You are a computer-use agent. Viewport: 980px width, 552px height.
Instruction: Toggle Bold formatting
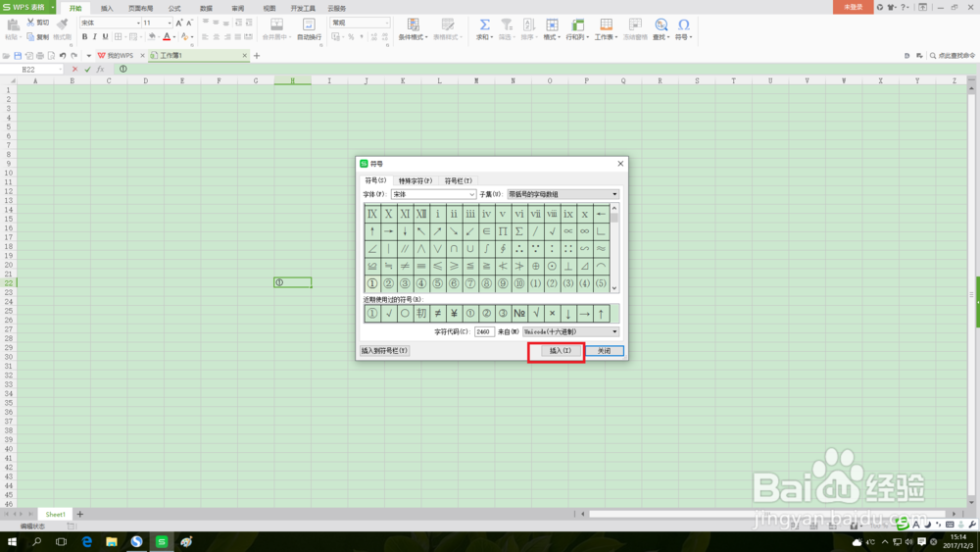coord(85,37)
